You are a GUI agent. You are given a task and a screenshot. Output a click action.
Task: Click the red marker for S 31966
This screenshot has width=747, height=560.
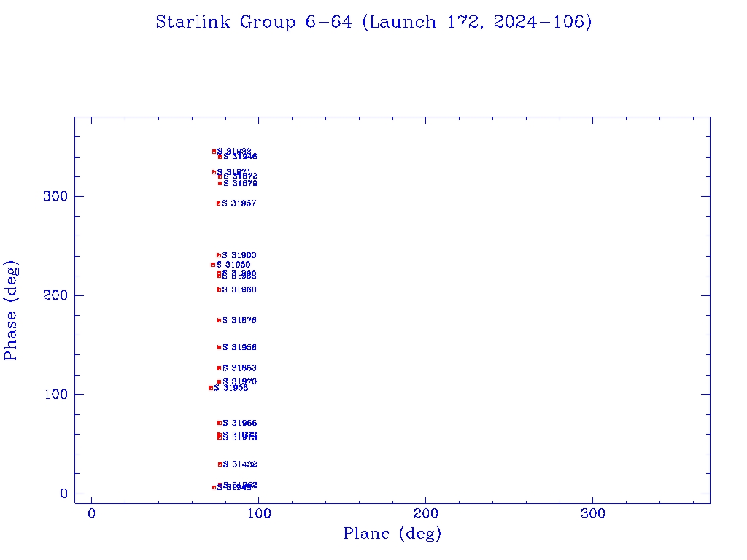(219, 423)
